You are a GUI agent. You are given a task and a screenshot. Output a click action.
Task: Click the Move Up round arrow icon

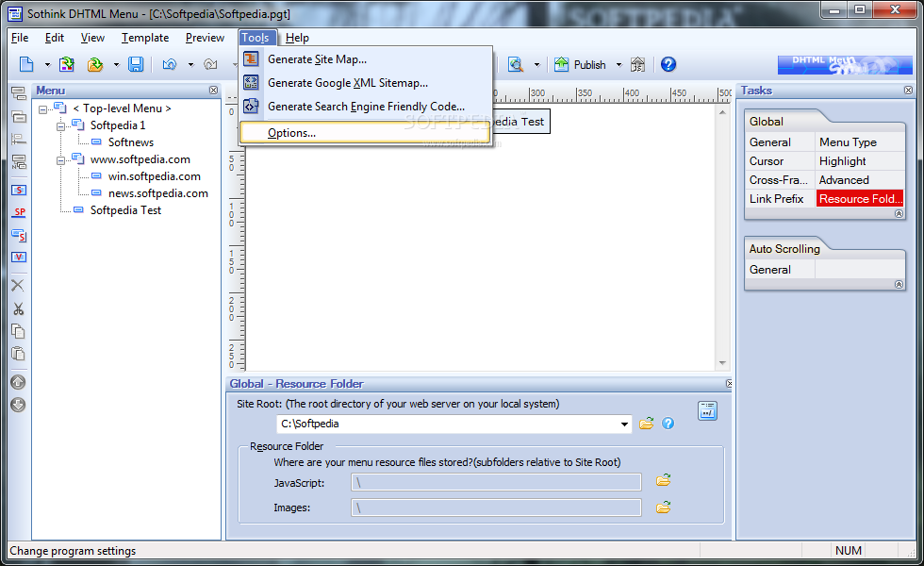pos(18,382)
